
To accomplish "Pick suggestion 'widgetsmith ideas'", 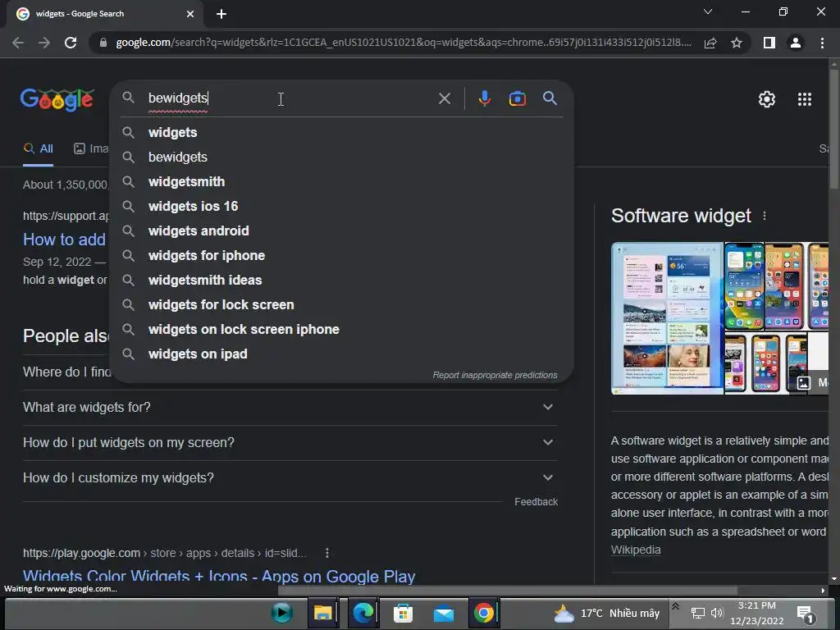I will point(341,281).
